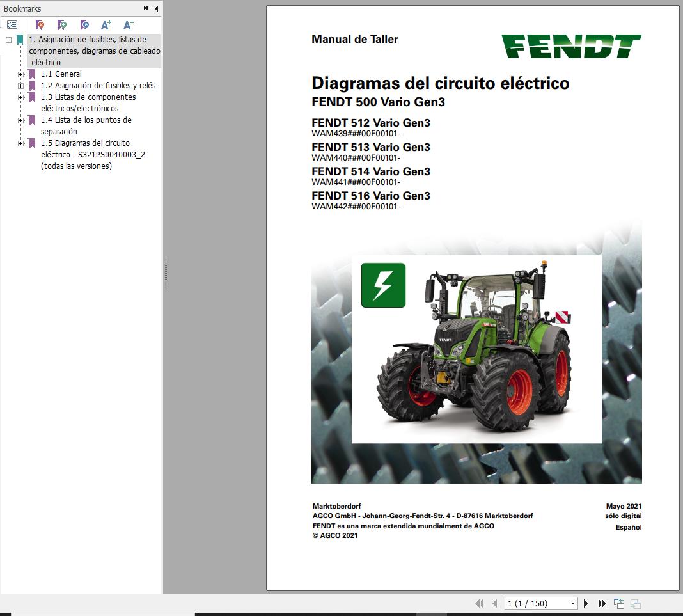Increase bookmark font size with A+

(x=106, y=26)
